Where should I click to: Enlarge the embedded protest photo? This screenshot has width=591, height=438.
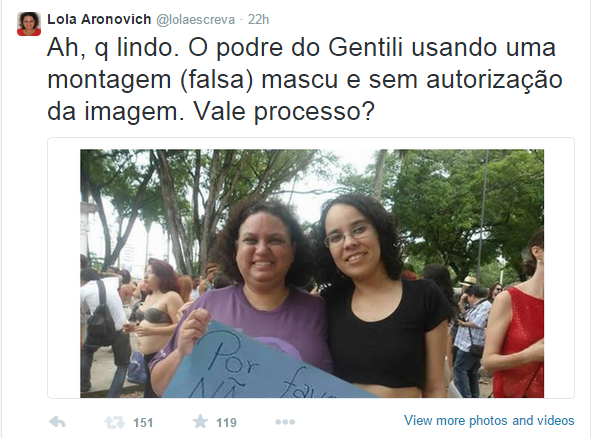pyautogui.click(x=312, y=273)
